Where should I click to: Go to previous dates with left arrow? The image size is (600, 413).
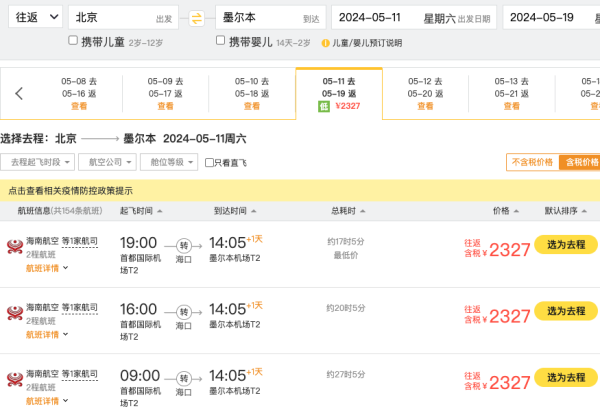click(19, 93)
